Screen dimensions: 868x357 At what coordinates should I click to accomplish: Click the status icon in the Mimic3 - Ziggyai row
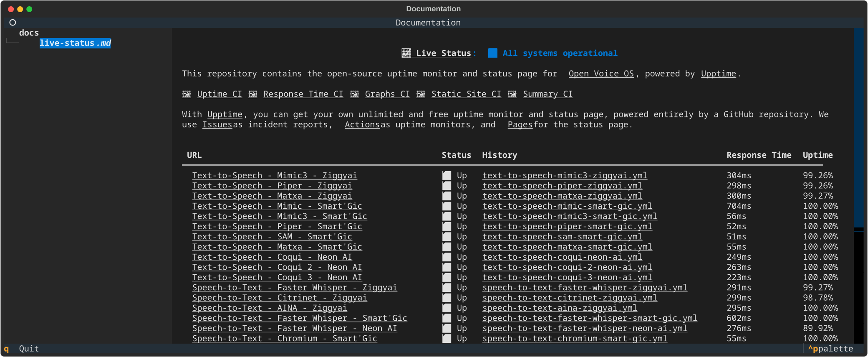tap(447, 175)
